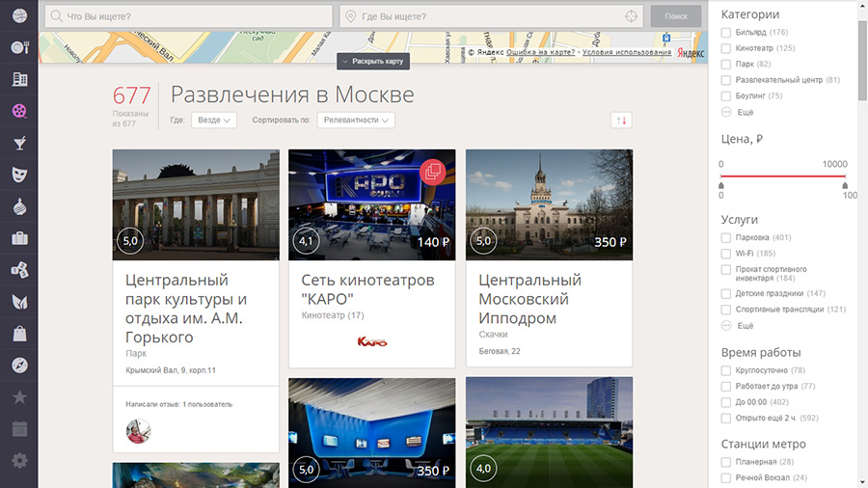The width and height of the screenshot is (868, 488).
Task: Open the theater mask category
Action: [19, 175]
